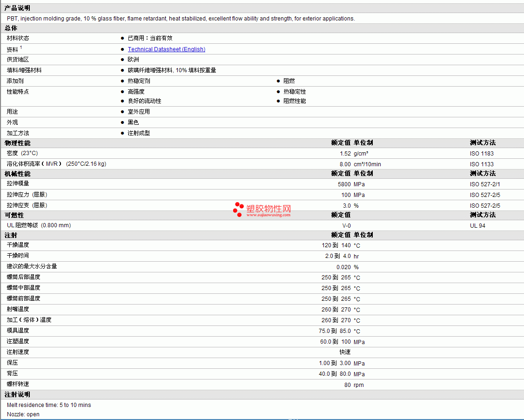Select the 单位制 header in 机械性能
Image resolution: width=524 pixels, height=420 pixels.
tap(363, 174)
